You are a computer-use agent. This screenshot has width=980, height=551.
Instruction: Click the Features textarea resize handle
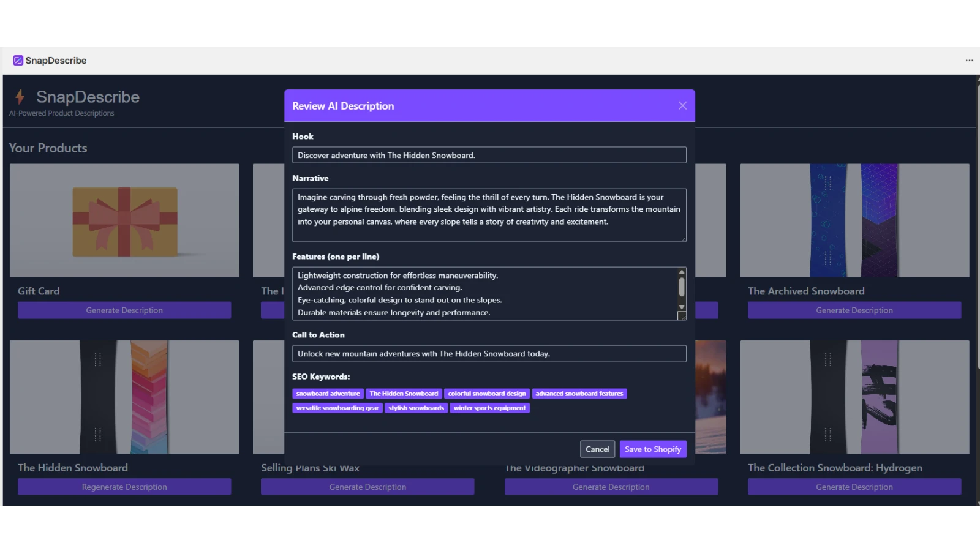click(x=682, y=316)
